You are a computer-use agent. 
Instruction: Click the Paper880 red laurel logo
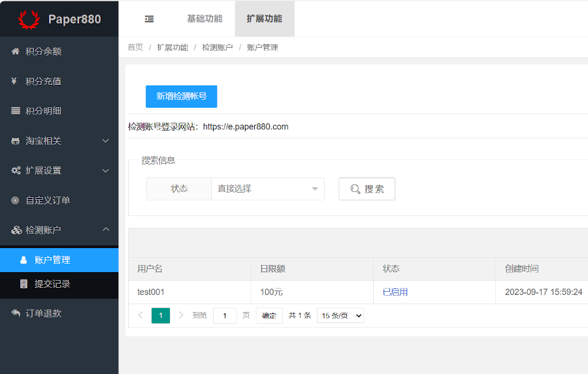(29, 19)
